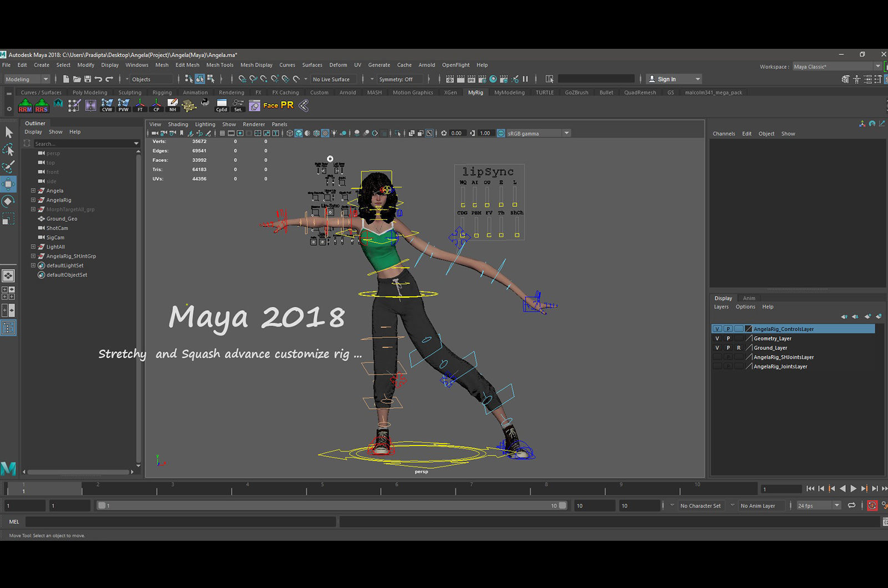The height and width of the screenshot is (588, 888).
Task: Open the 24 fps frame rate dropdown
Action: coord(819,505)
